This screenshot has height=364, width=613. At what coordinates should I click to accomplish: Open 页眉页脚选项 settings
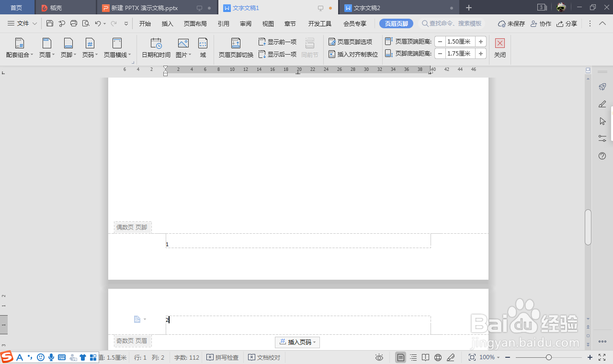[x=351, y=42]
